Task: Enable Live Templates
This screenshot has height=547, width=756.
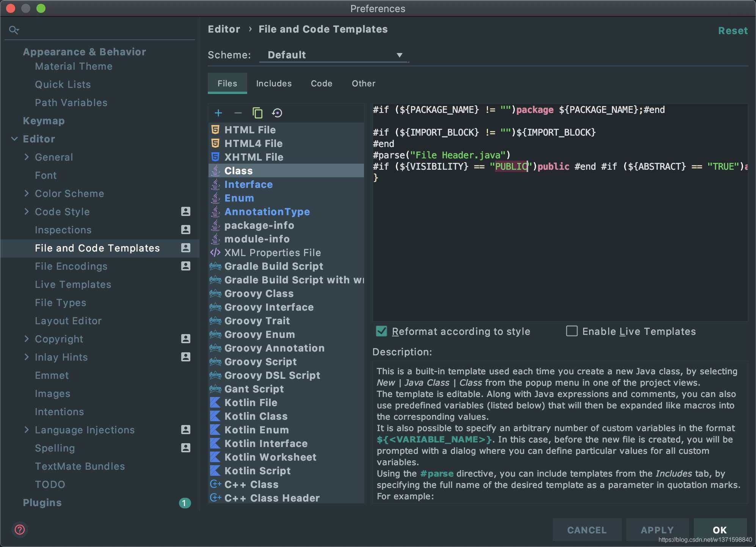Action: coord(572,331)
